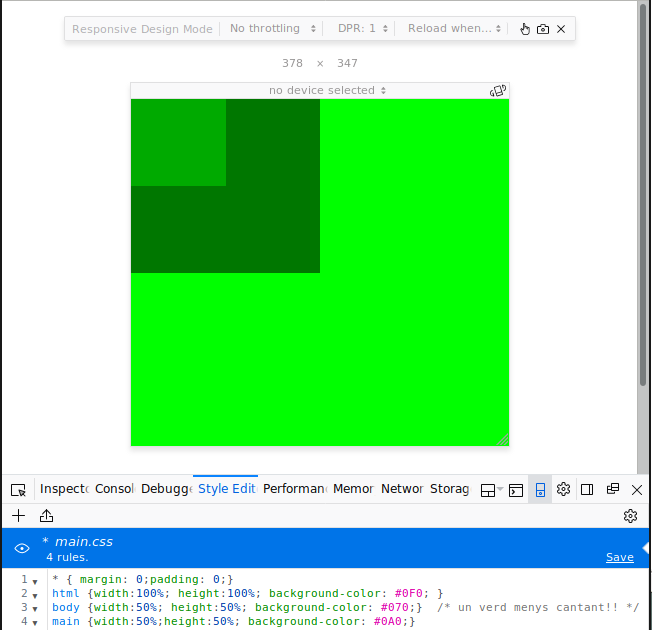Create a new style sheet

click(18, 516)
